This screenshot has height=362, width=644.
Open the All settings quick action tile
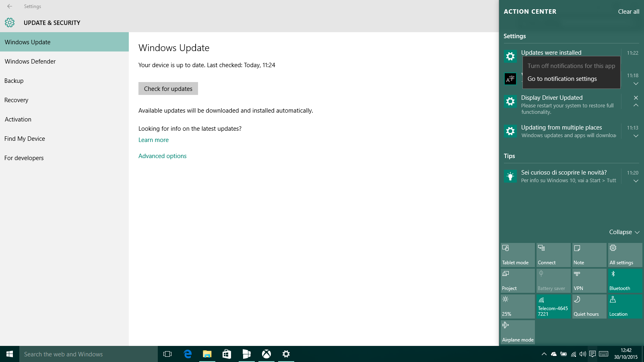[x=625, y=255]
